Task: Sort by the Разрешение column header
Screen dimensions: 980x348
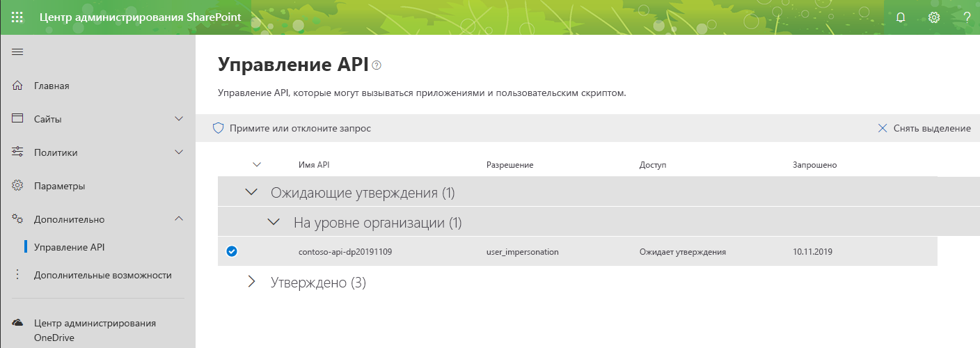Action: [x=510, y=165]
